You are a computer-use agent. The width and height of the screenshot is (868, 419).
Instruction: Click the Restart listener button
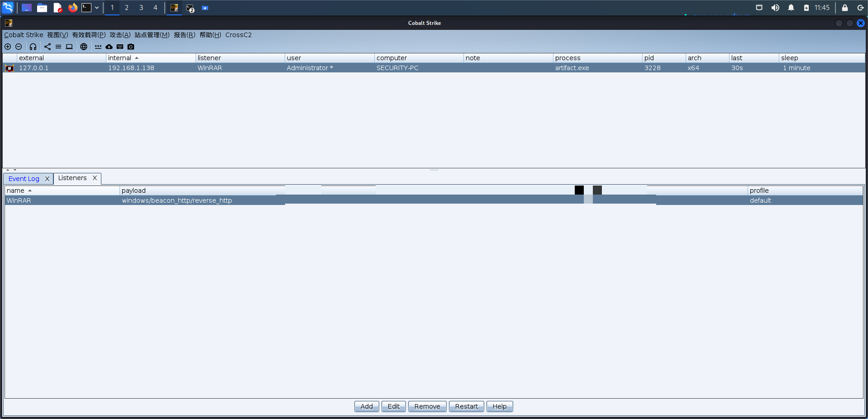[x=467, y=406]
